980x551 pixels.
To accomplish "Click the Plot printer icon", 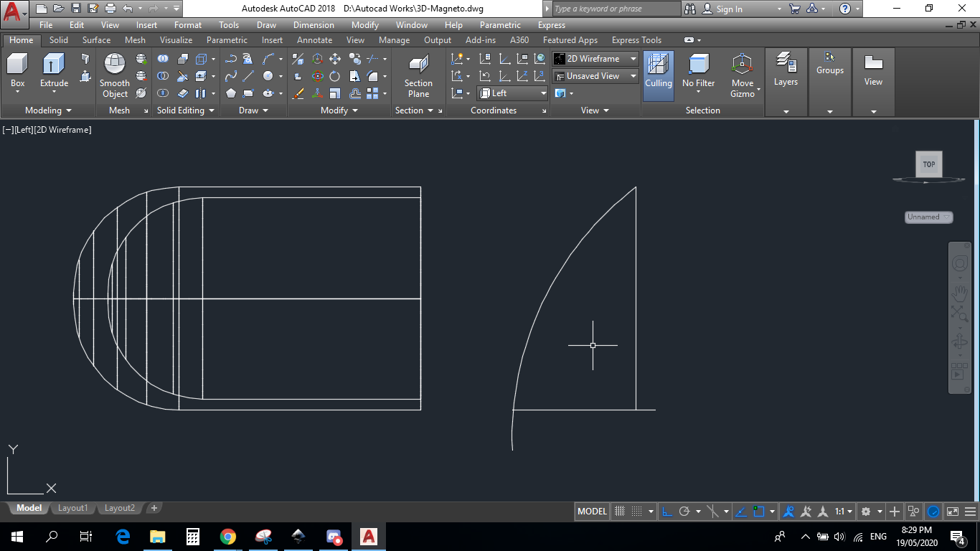I will pyautogui.click(x=110, y=9).
